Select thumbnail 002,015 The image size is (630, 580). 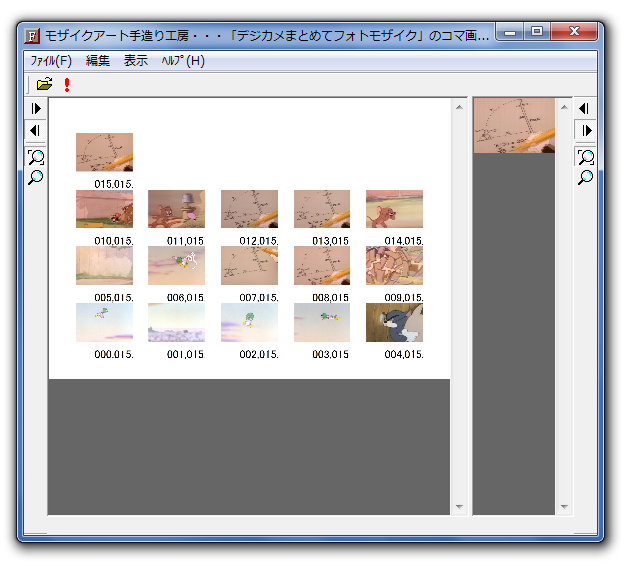click(x=249, y=323)
